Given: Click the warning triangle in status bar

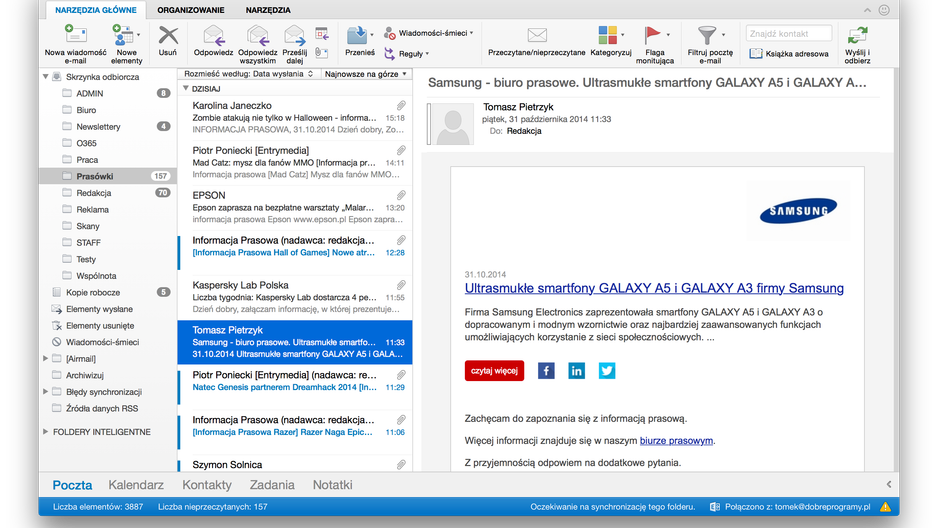Looking at the screenshot, I should pyautogui.click(x=885, y=507).
